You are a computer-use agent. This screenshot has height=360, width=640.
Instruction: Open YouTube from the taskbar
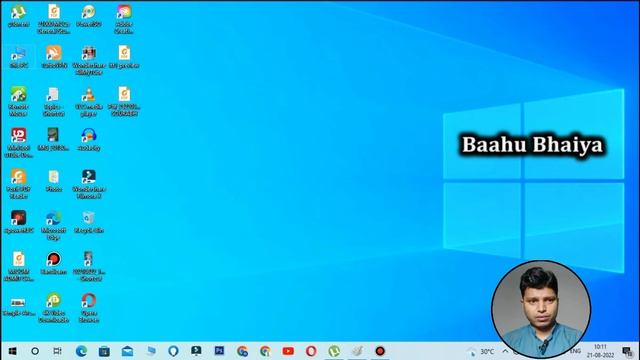click(x=288, y=351)
